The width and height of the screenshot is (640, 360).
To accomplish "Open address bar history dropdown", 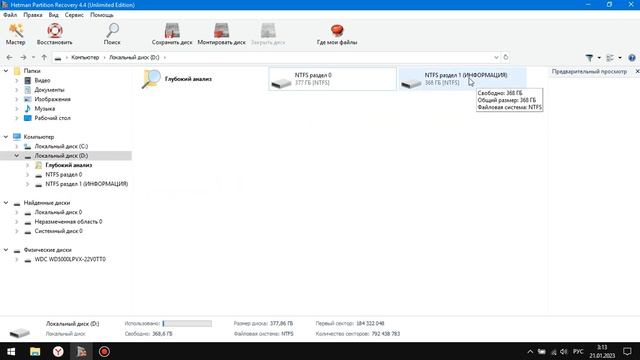I will (496, 58).
